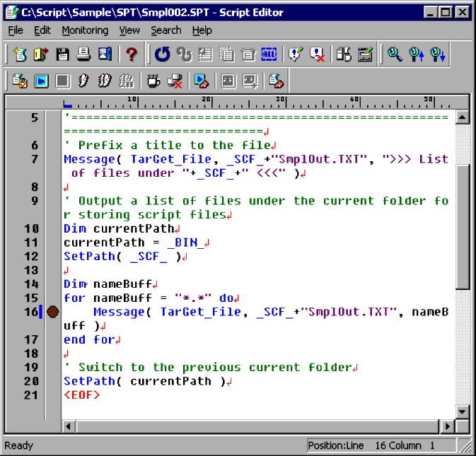Click the Find Next magnifier with down arrow
This screenshot has height=456, width=476.
(438, 54)
